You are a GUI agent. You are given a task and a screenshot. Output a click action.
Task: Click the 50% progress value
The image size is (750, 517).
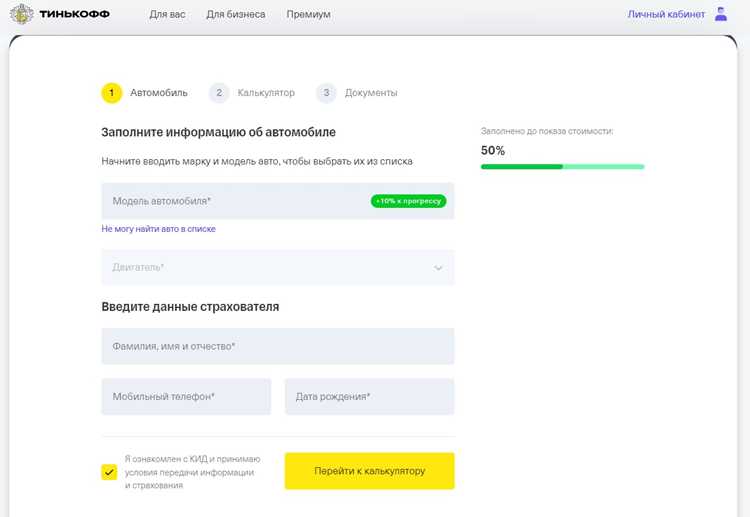(x=493, y=151)
